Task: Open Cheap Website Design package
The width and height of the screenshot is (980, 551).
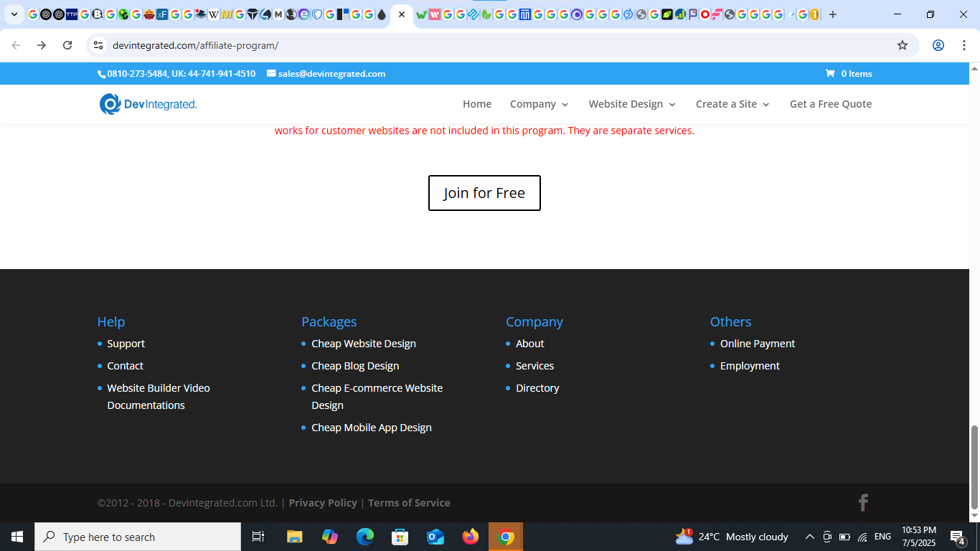Action: [x=364, y=344]
